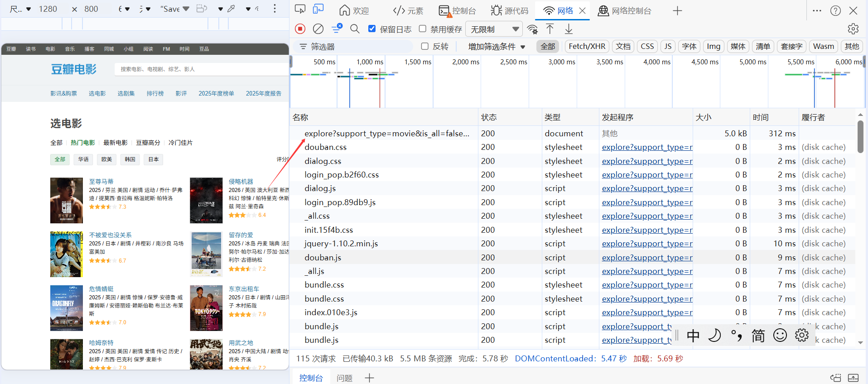Add bottom drawer tab with plus icon
This screenshot has height=384, width=868.
coord(369,378)
